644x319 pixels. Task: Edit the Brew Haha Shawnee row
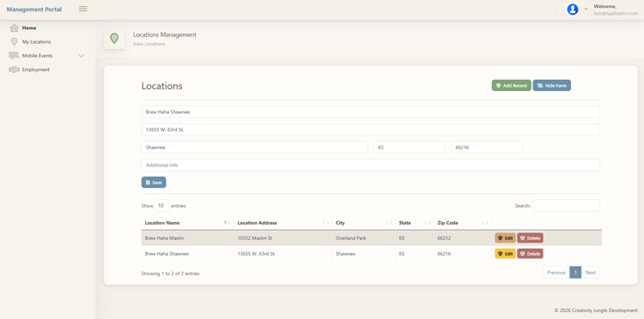pyautogui.click(x=505, y=254)
